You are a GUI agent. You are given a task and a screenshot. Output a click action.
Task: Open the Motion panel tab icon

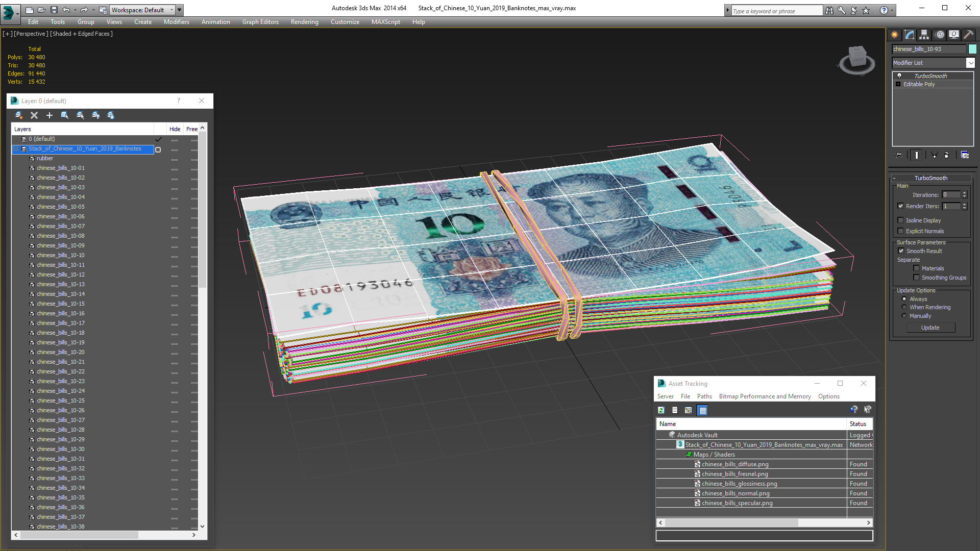point(940,35)
